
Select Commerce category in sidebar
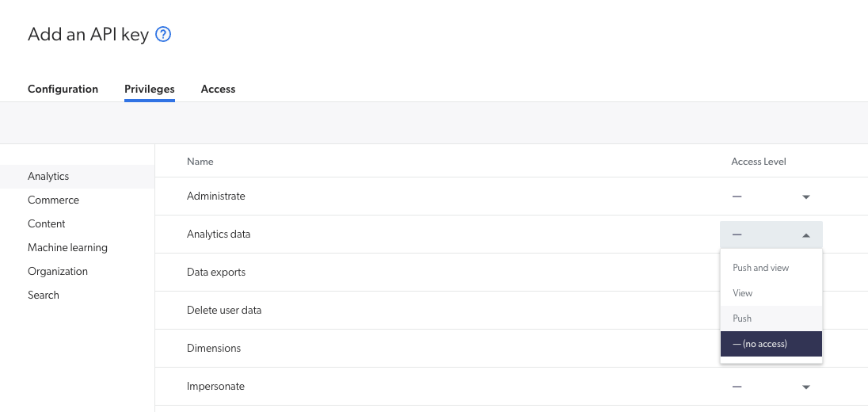point(53,200)
